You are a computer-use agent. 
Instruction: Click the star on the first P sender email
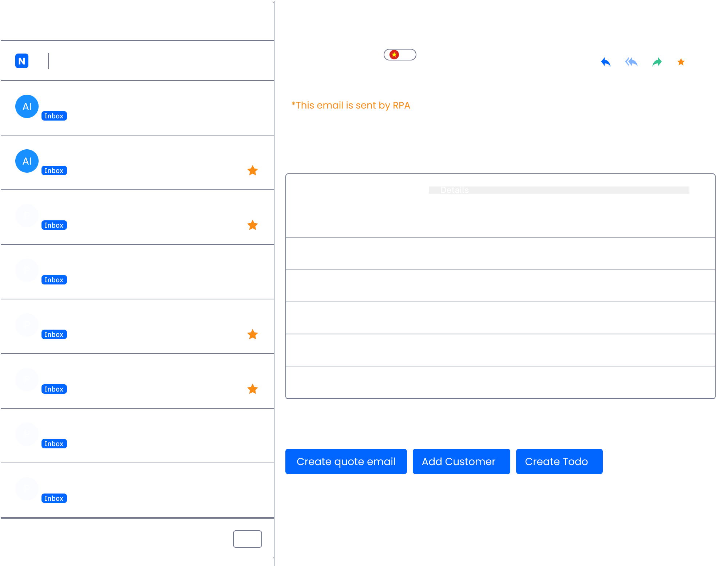click(253, 225)
